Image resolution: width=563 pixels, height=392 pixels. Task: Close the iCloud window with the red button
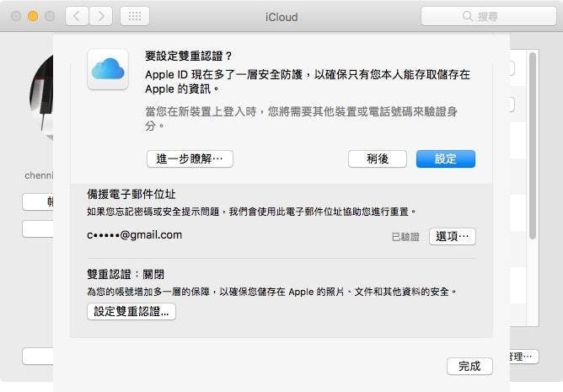[16, 16]
